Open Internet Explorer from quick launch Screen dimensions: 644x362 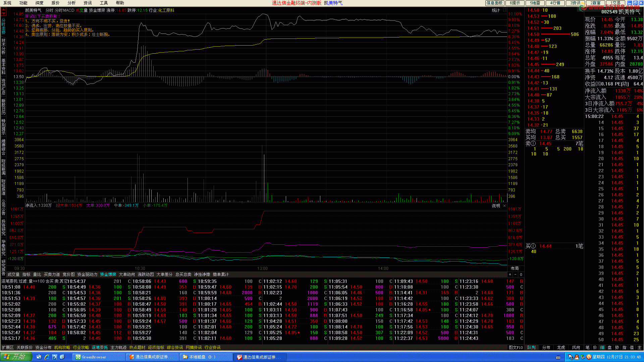pos(47,357)
